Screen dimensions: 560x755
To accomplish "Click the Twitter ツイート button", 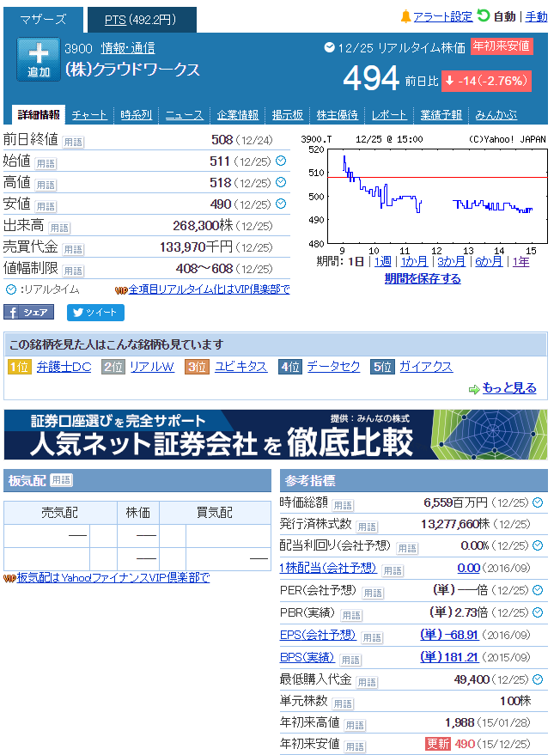I will click(x=95, y=313).
